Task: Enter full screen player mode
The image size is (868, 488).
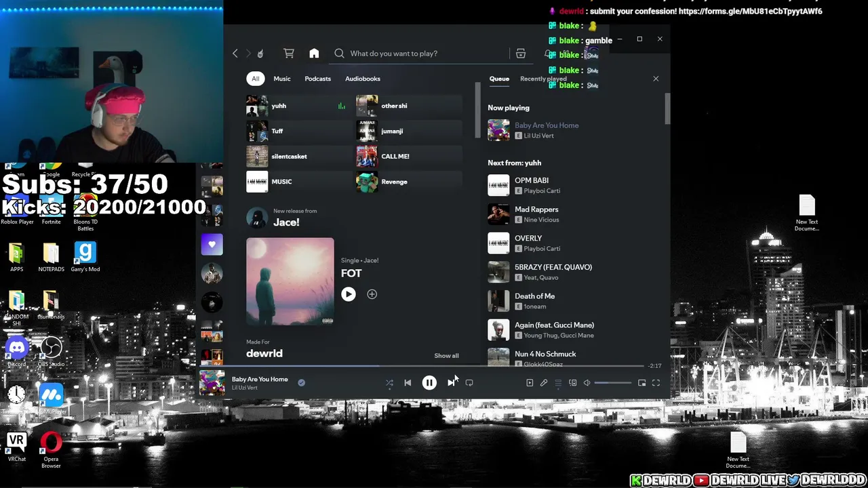Action: [656, 383]
